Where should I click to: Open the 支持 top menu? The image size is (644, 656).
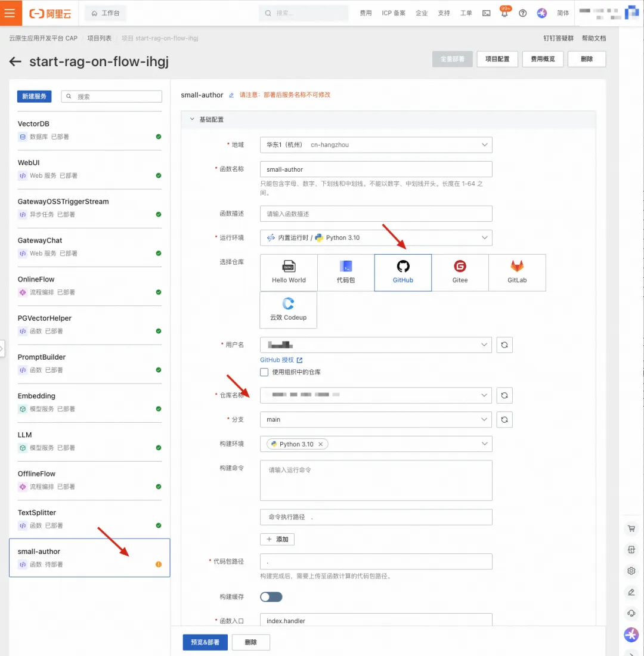click(444, 13)
